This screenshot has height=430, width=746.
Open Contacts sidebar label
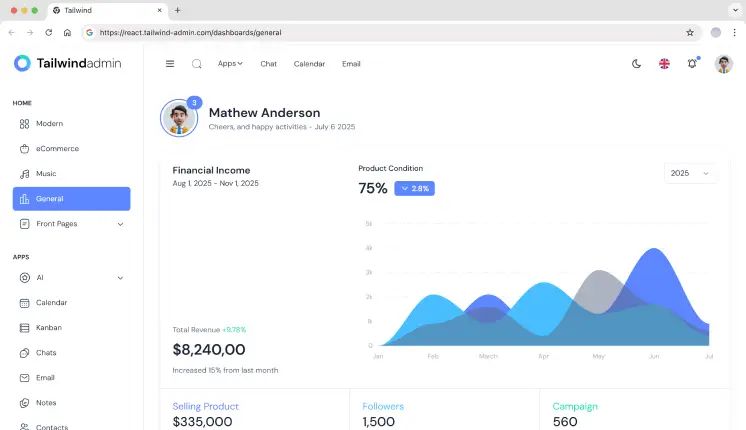coord(52,427)
